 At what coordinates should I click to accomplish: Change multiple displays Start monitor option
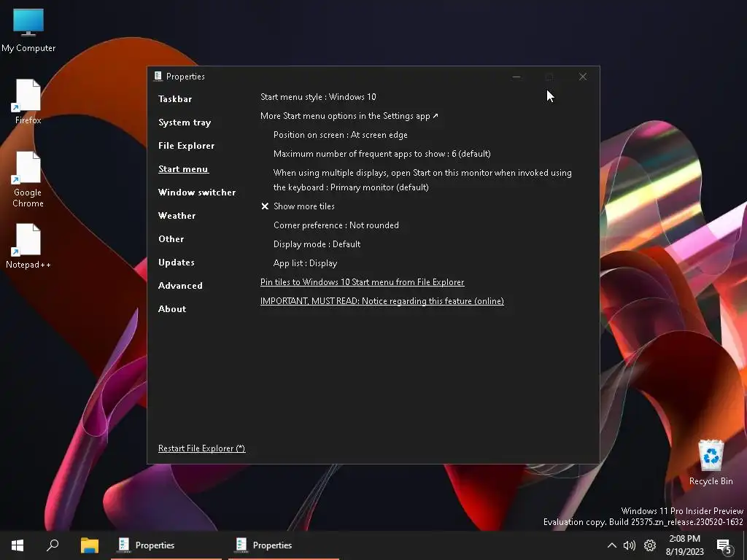click(x=422, y=180)
